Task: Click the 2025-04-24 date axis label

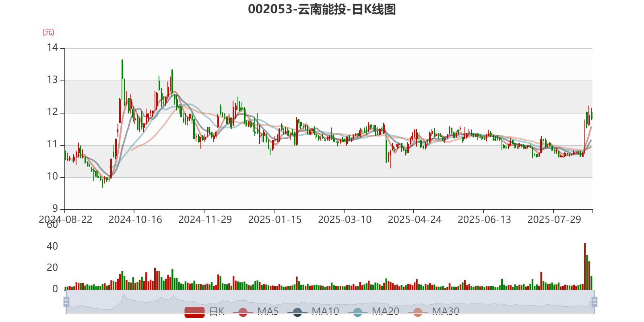Action: [x=415, y=220]
